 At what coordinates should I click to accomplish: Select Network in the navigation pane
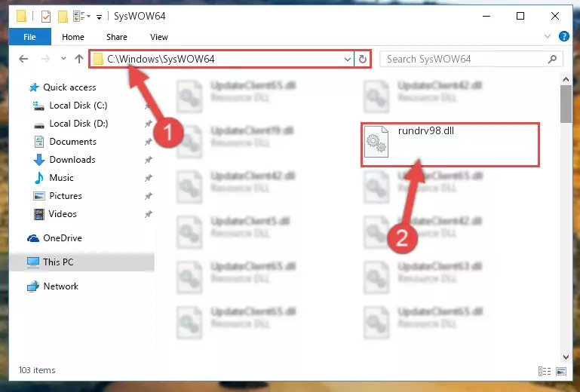point(60,286)
